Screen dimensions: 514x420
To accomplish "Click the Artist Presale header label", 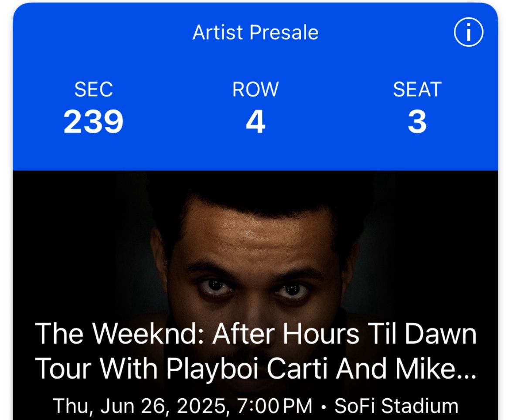I will click(x=255, y=33).
